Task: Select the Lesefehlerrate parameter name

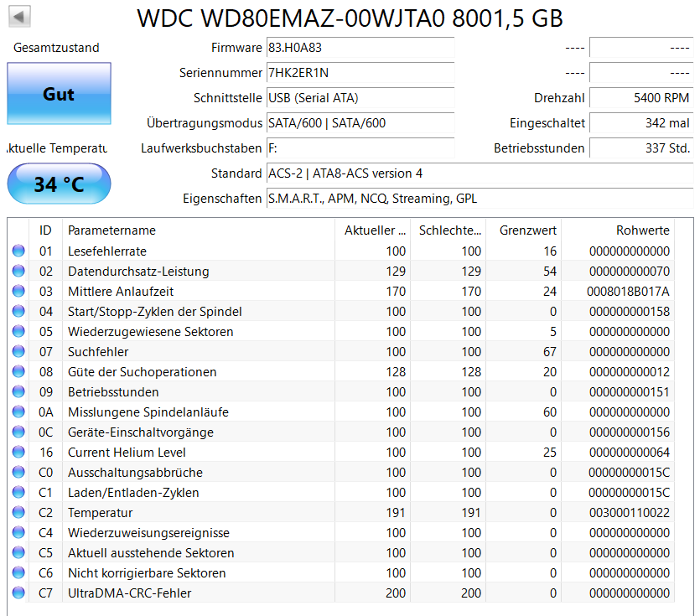Action: pos(107,251)
